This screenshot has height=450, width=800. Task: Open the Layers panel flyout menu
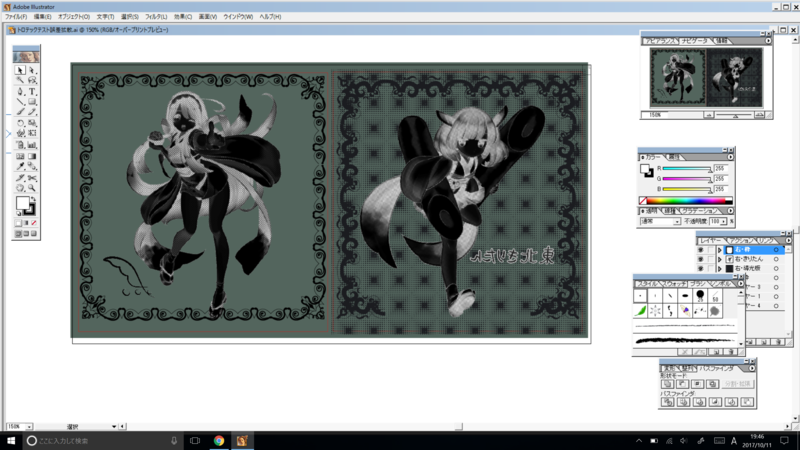point(788,240)
